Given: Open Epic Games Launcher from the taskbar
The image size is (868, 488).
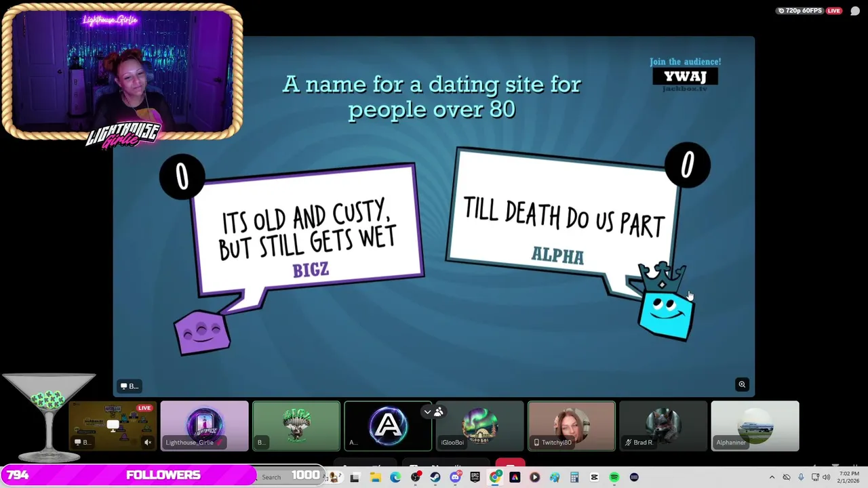Looking at the screenshot, I should click(x=475, y=477).
